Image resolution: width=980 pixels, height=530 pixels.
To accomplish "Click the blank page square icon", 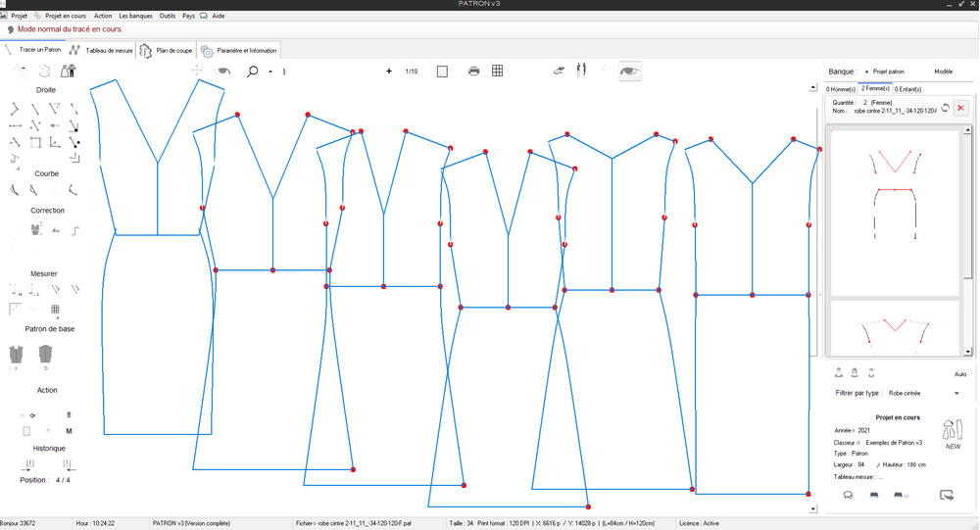I will coord(442,72).
